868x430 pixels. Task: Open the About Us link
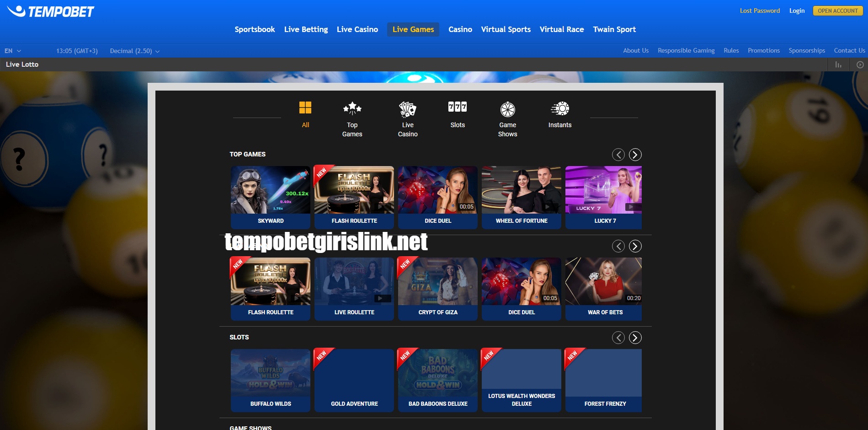pos(636,50)
